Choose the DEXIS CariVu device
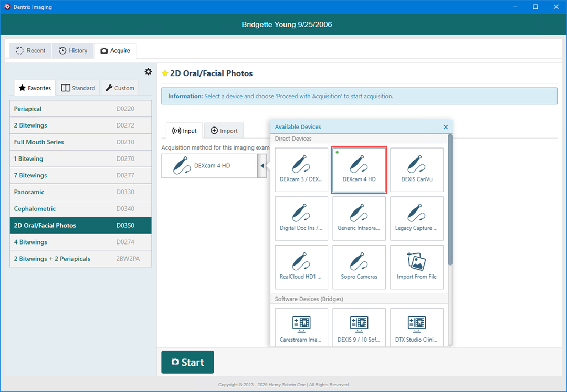 point(417,169)
